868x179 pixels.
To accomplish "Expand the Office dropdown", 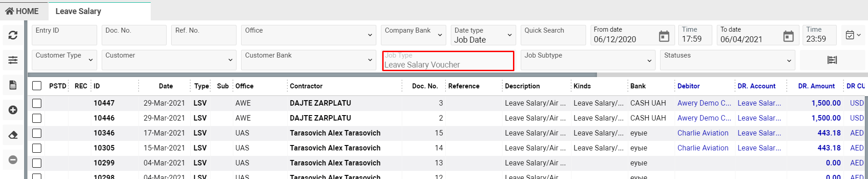I will click(x=308, y=35).
